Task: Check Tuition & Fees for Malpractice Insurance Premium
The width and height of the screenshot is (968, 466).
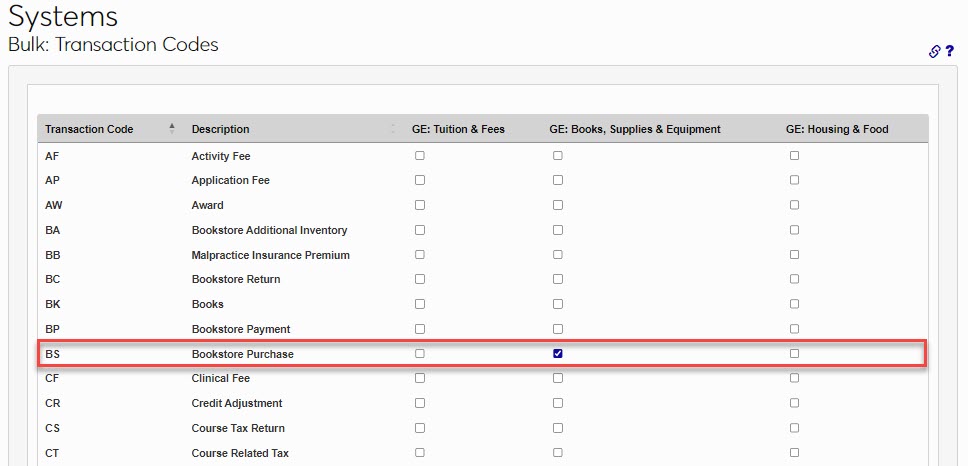Action: [x=420, y=255]
